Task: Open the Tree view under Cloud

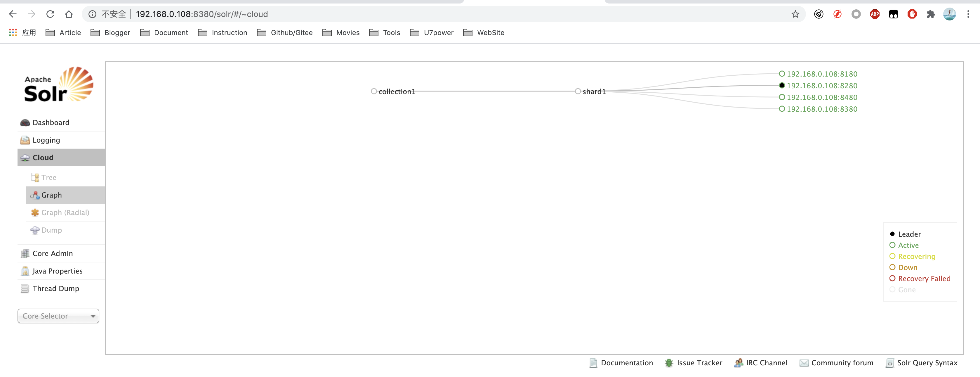Action: (x=49, y=177)
